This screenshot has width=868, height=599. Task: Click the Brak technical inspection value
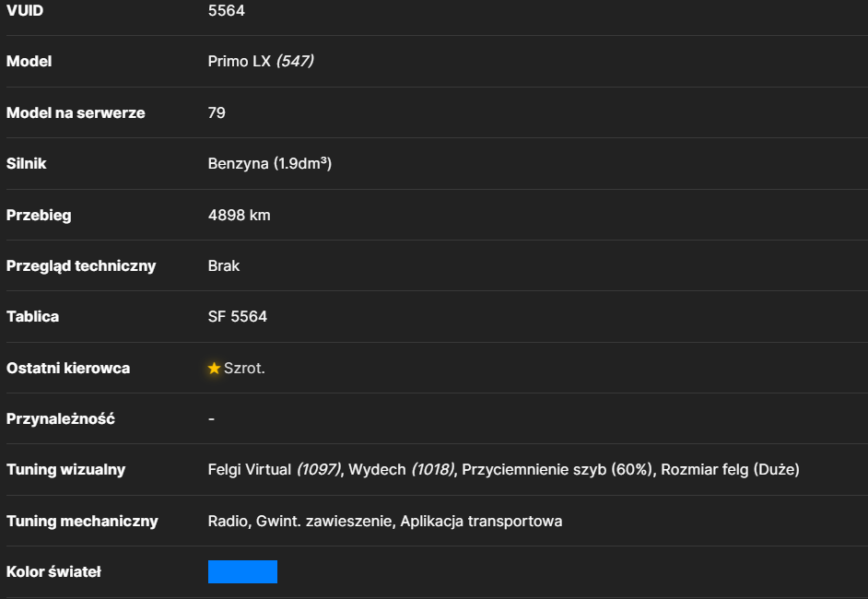coord(224,265)
